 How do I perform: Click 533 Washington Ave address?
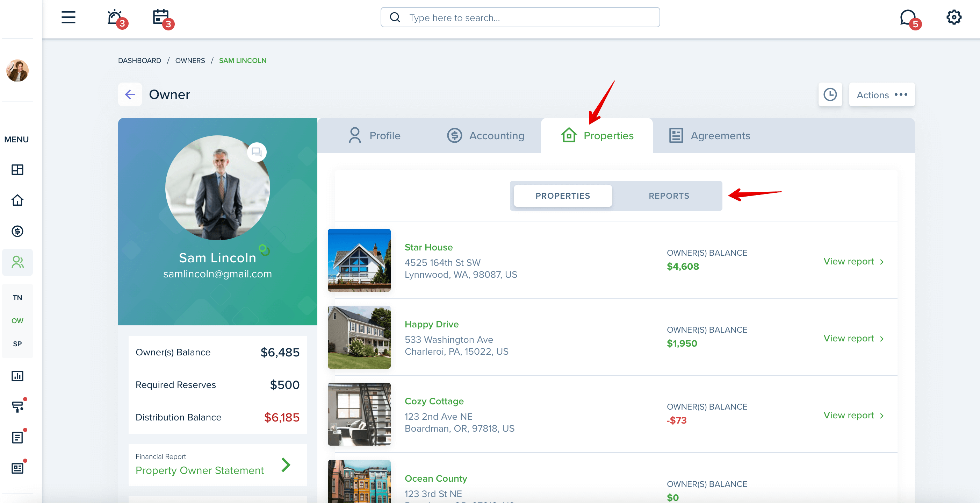[x=449, y=339]
